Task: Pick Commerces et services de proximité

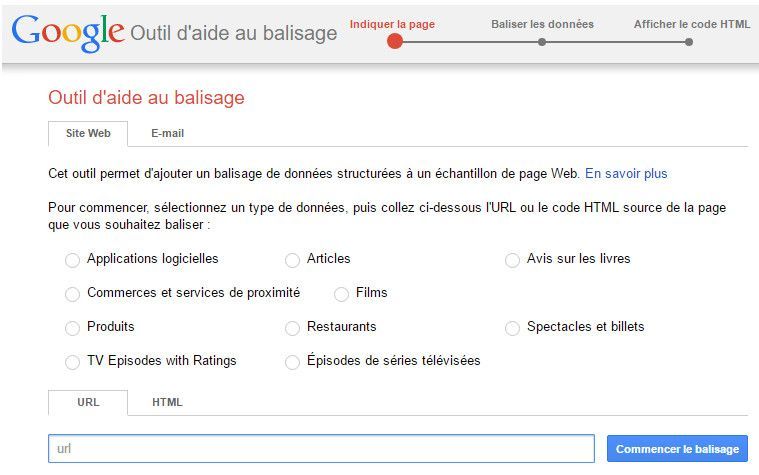Action: [x=73, y=294]
